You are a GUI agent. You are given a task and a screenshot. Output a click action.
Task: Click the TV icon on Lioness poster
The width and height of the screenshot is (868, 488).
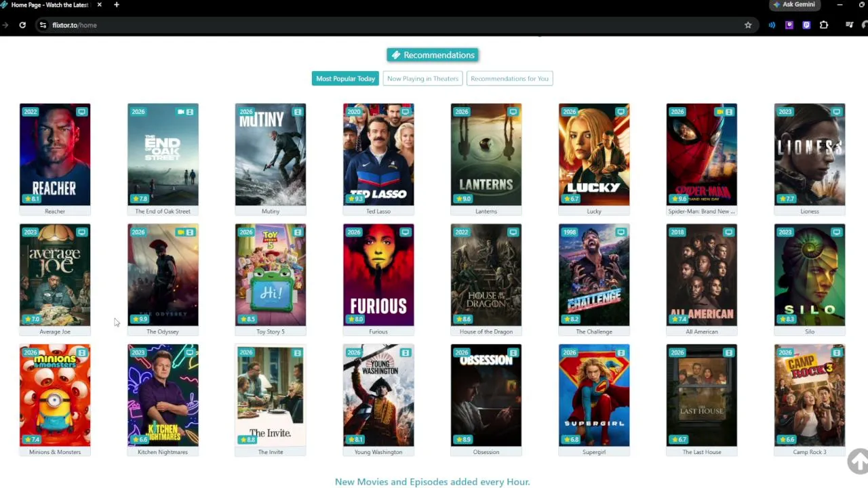click(x=836, y=112)
